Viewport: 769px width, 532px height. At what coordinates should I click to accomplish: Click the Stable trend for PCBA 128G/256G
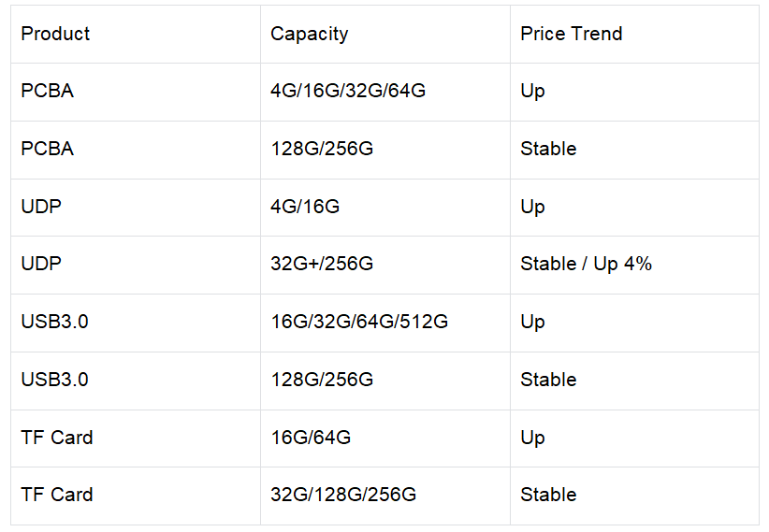tap(548, 150)
